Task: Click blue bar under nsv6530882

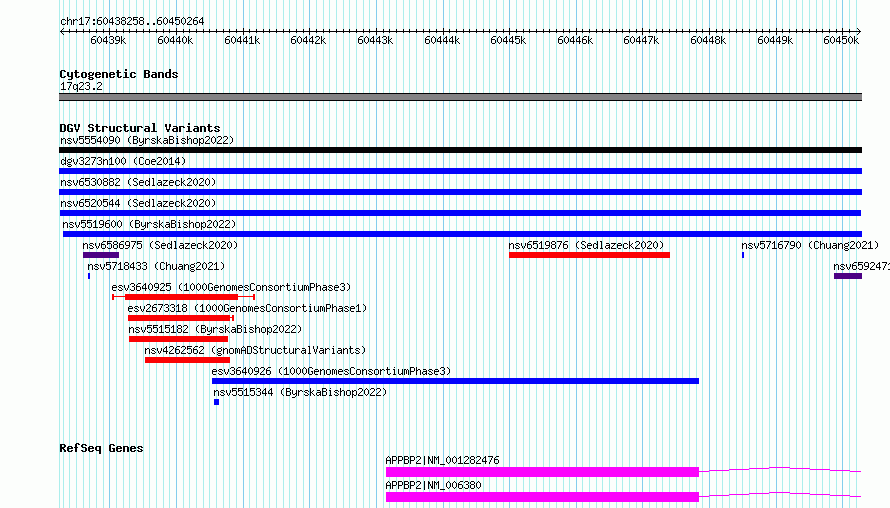Action: click(x=460, y=192)
